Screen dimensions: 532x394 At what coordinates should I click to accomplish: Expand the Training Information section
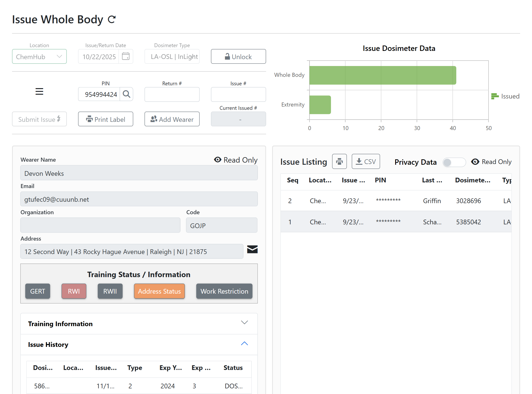click(139, 324)
